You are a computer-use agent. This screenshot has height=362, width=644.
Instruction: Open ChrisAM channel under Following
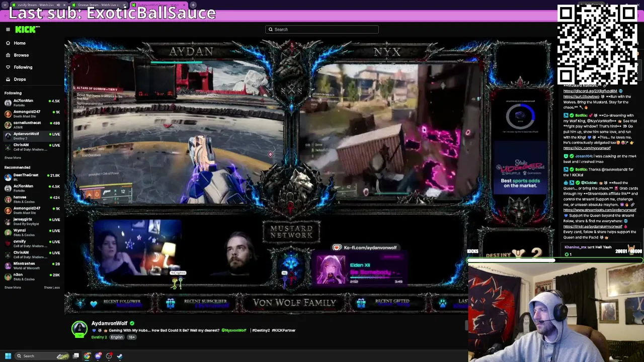tap(32, 147)
